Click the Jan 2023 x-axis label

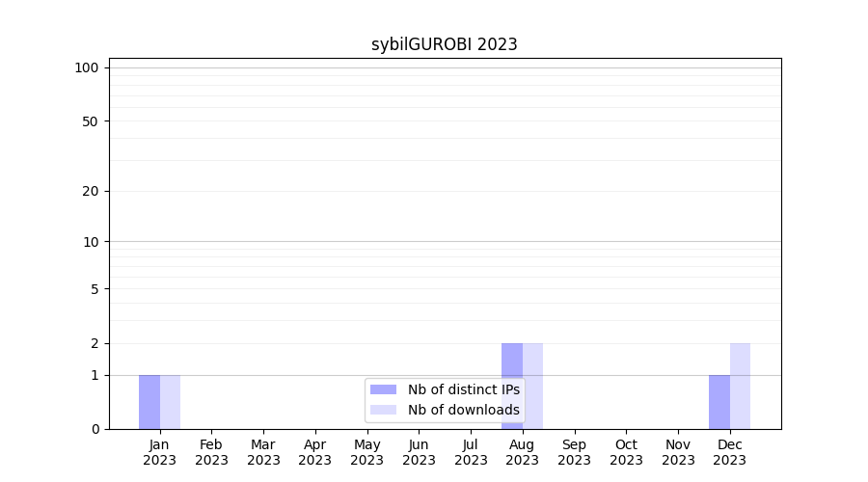(160, 452)
